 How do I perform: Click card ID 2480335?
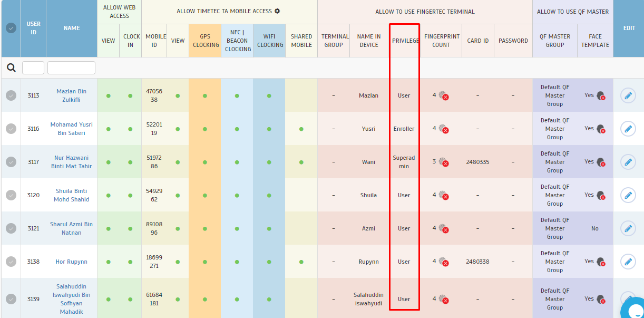click(x=477, y=162)
